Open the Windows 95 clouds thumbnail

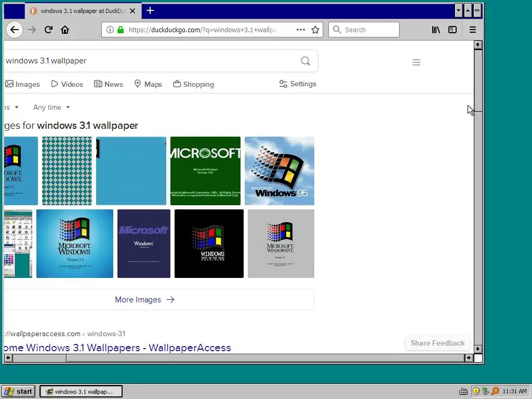tap(279, 170)
